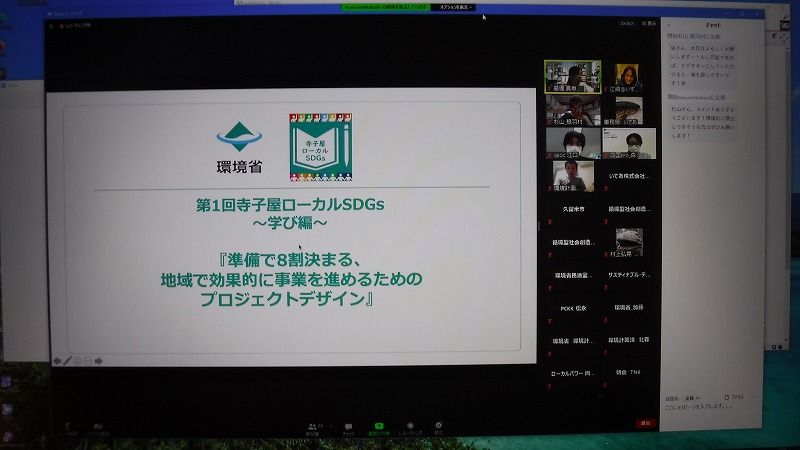
Task: Select the 環境計画 participant video tile
Action: (573, 176)
